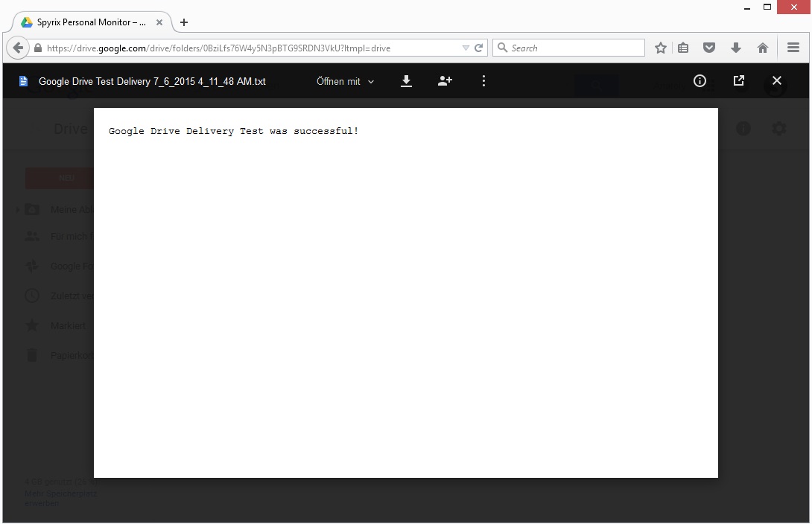Download the previewed text file
This screenshot has width=812, height=524.
[406, 81]
